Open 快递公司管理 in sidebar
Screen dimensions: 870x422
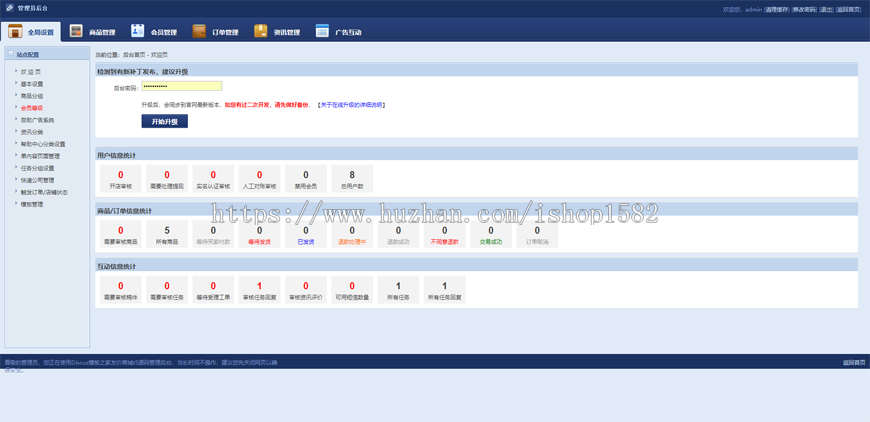click(x=37, y=180)
